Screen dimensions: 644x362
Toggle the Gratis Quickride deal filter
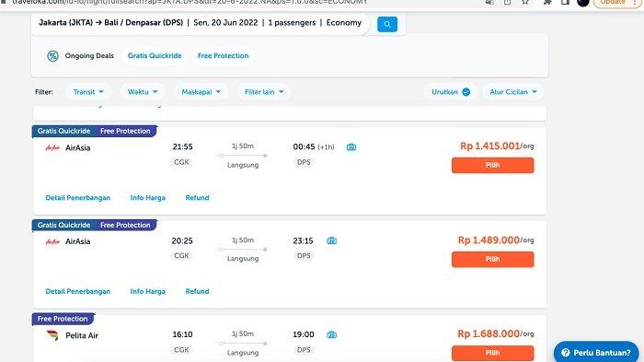coord(155,56)
